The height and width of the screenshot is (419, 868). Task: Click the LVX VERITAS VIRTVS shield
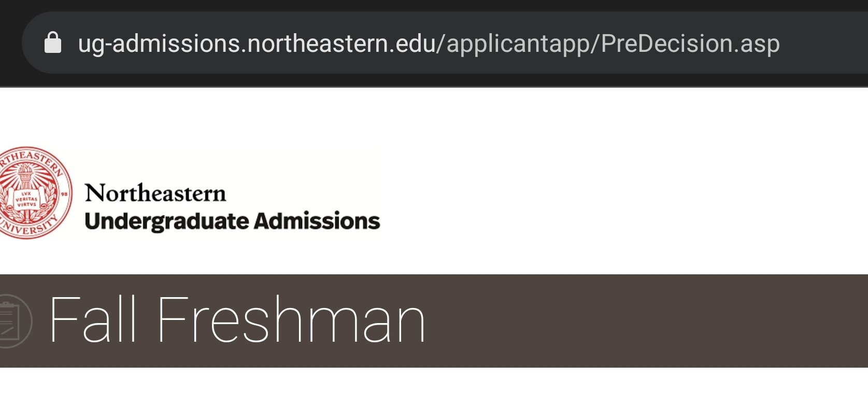pyautogui.click(x=26, y=199)
